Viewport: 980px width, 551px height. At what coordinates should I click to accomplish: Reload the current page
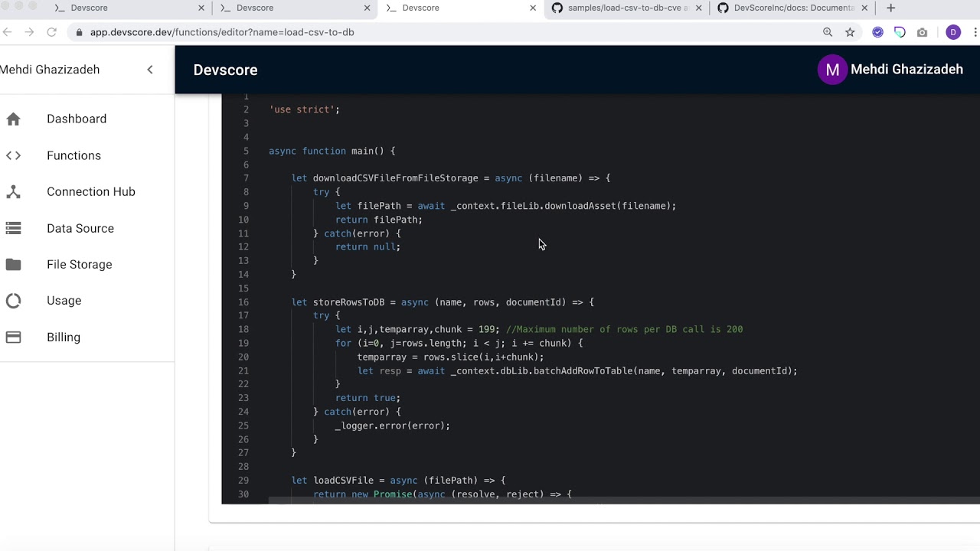(52, 32)
